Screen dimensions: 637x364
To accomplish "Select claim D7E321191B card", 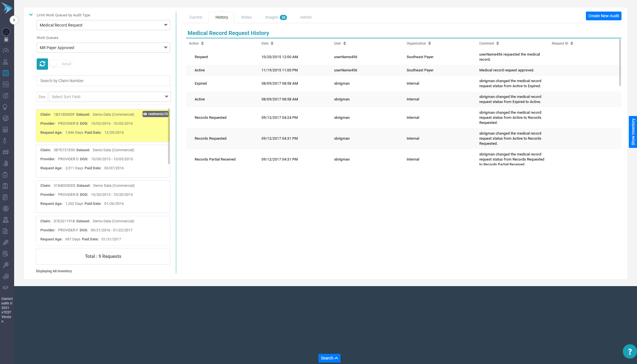I will (103, 229).
